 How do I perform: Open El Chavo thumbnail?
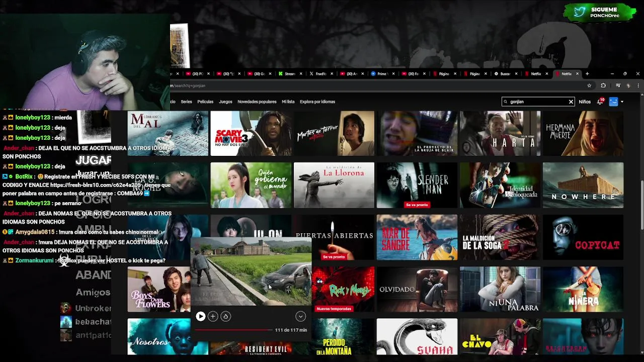(x=500, y=336)
